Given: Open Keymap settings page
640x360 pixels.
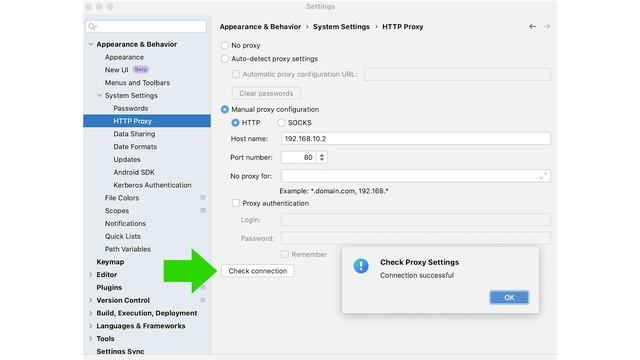Looking at the screenshot, I should 110,262.
